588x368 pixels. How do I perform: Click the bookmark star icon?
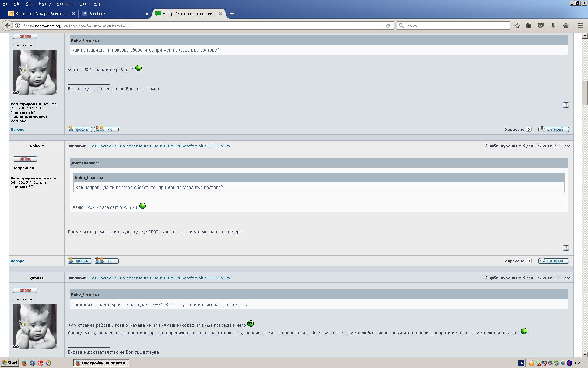(517, 26)
